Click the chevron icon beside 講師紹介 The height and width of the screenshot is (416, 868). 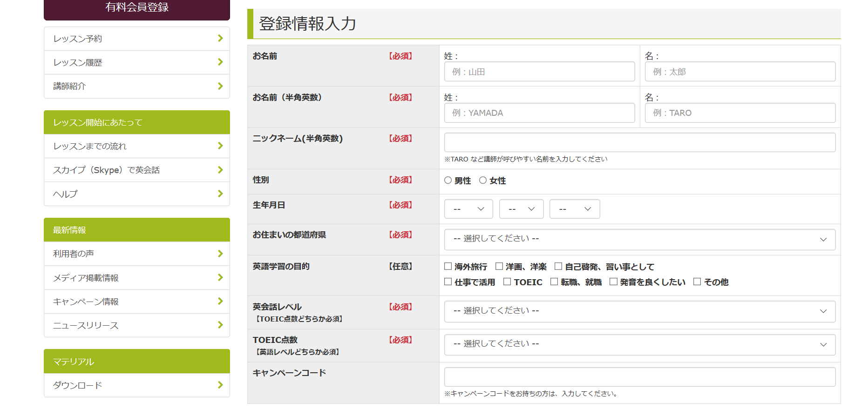220,86
